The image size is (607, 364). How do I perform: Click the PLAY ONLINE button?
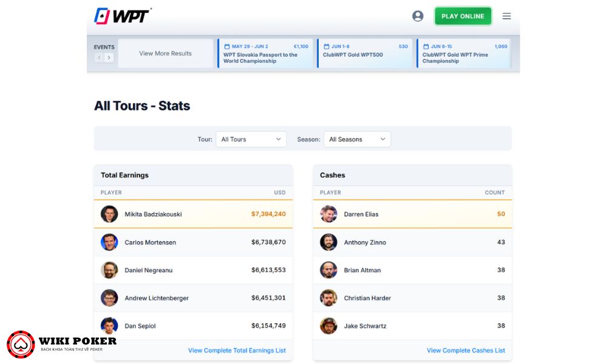pos(463,16)
